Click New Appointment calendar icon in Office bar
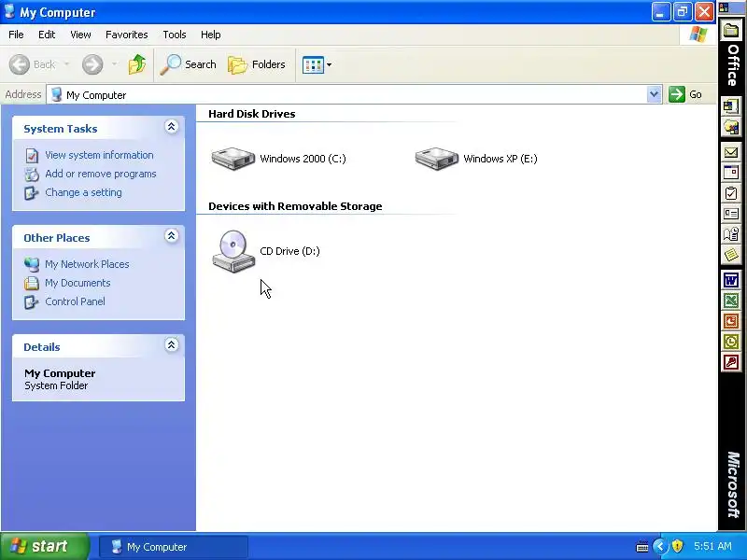The image size is (747, 560). 731,173
